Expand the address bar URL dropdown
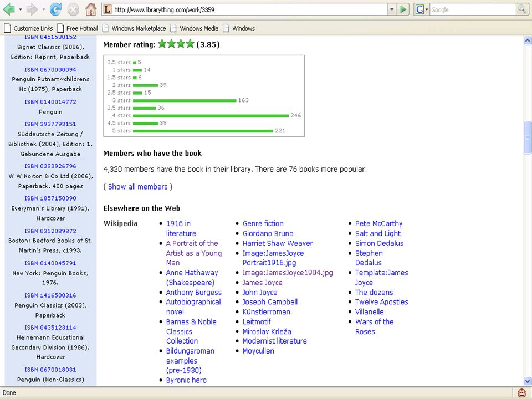Viewport: 532px width, 399px height. coord(392,9)
